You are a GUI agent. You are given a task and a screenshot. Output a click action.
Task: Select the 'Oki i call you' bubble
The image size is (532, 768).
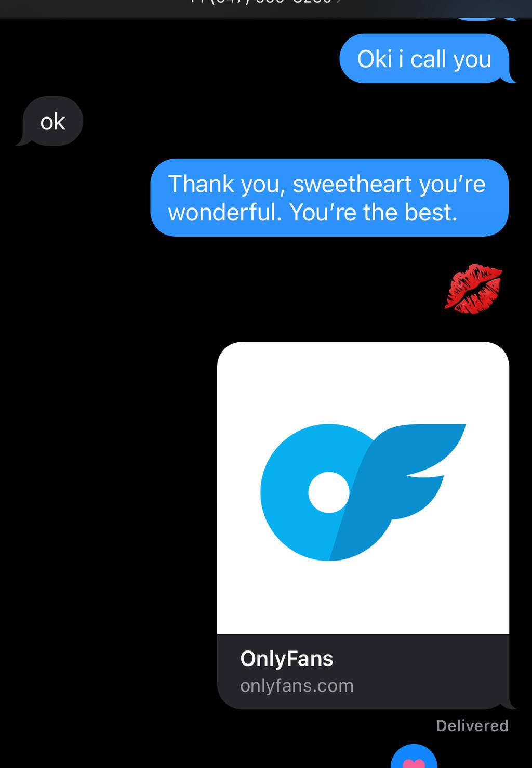click(x=424, y=58)
